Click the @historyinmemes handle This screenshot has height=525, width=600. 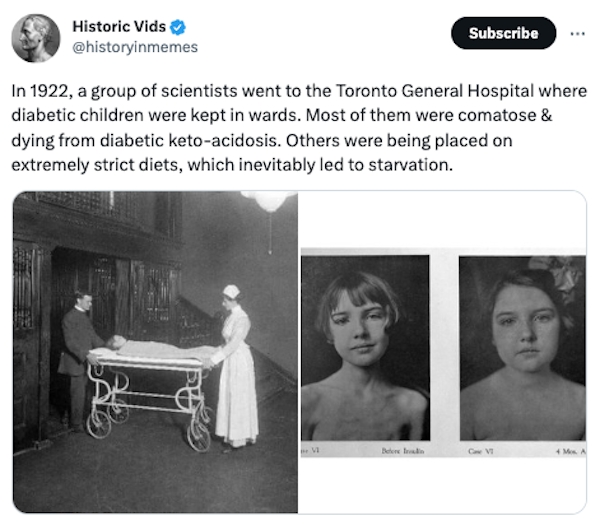[135, 47]
